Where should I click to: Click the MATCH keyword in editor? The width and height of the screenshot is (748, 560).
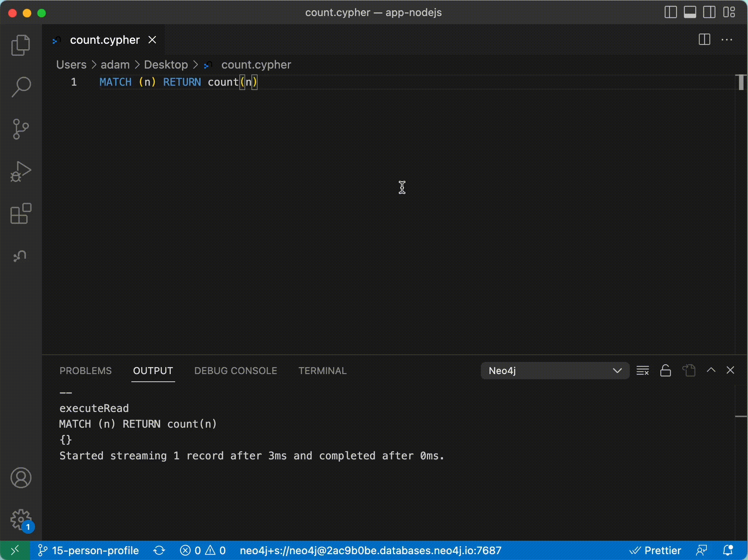(115, 82)
